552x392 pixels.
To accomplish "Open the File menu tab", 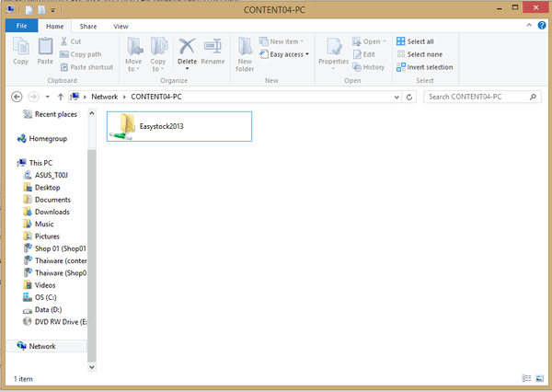I will tap(21, 26).
